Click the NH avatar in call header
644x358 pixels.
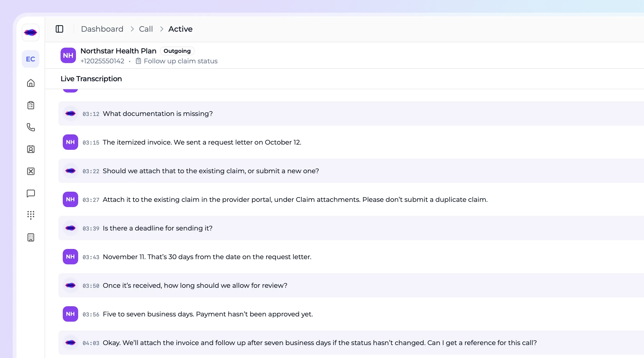coord(68,55)
